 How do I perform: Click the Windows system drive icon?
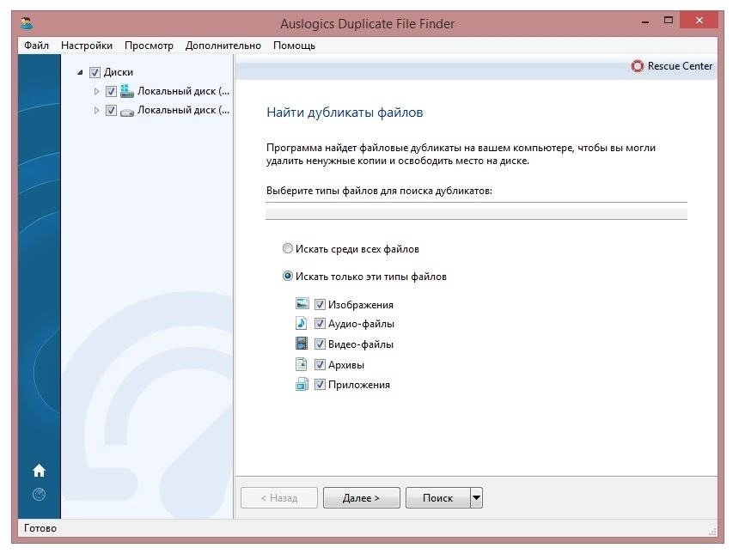(x=127, y=91)
